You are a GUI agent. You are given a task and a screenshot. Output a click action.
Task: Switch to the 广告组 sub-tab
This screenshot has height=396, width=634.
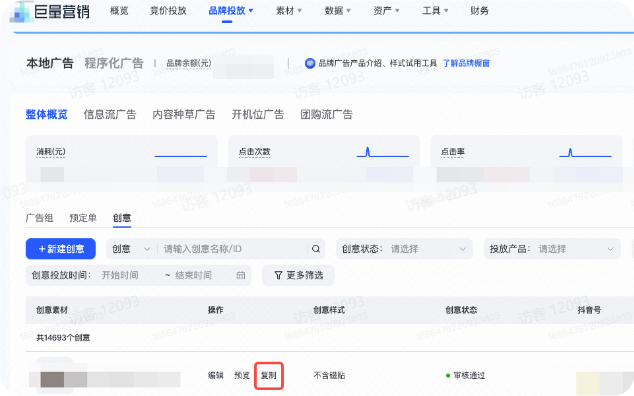click(x=40, y=218)
